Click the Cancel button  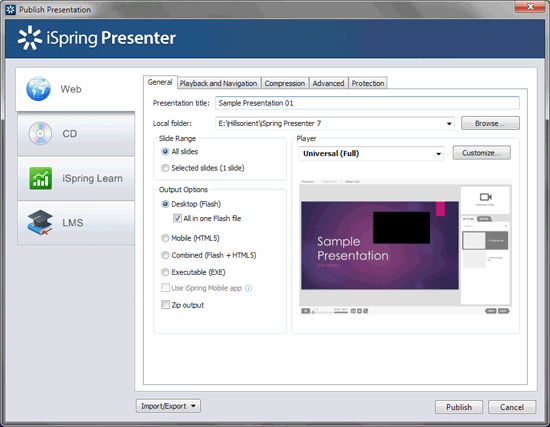click(x=512, y=407)
